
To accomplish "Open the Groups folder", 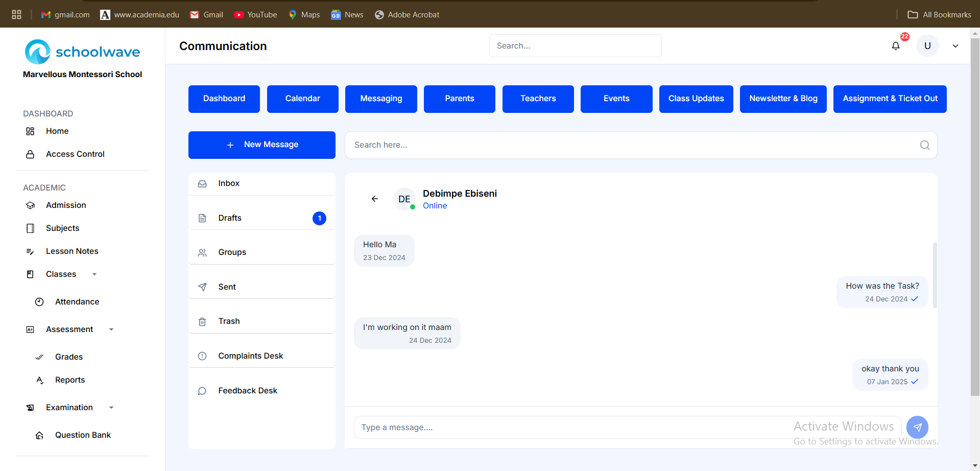I will click(x=262, y=252).
